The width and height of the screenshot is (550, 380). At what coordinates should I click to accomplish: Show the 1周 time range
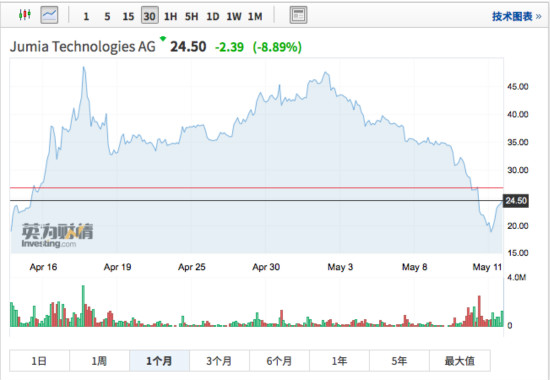click(x=99, y=361)
